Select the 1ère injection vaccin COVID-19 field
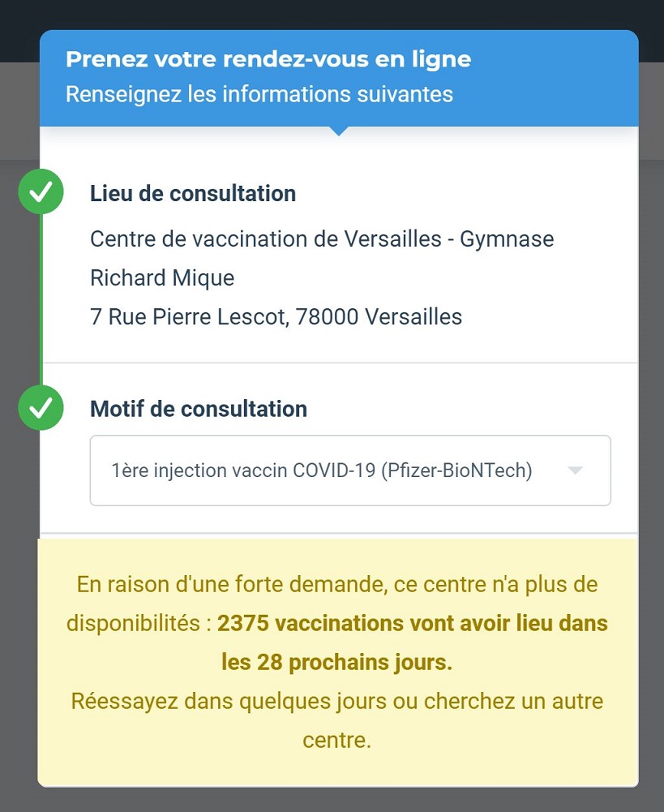Image resolution: width=664 pixels, height=812 pixels. coord(350,470)
